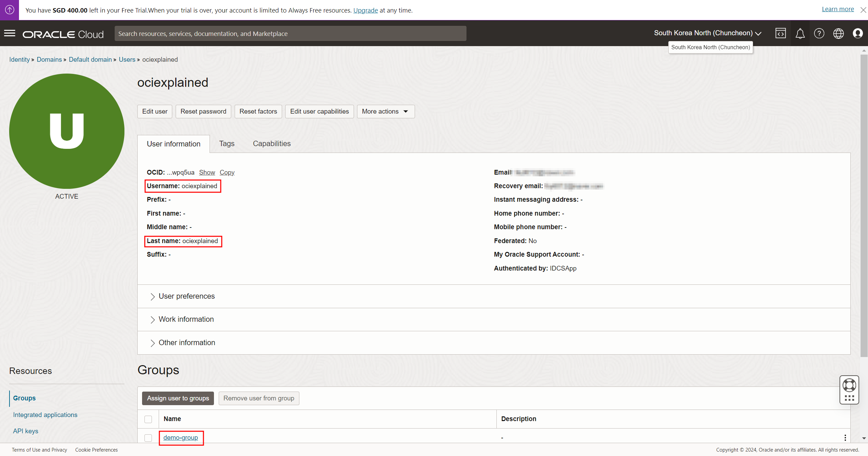Click the green U user avatar
The height and width of the screenshot is (456, 868).
point(67,131)
